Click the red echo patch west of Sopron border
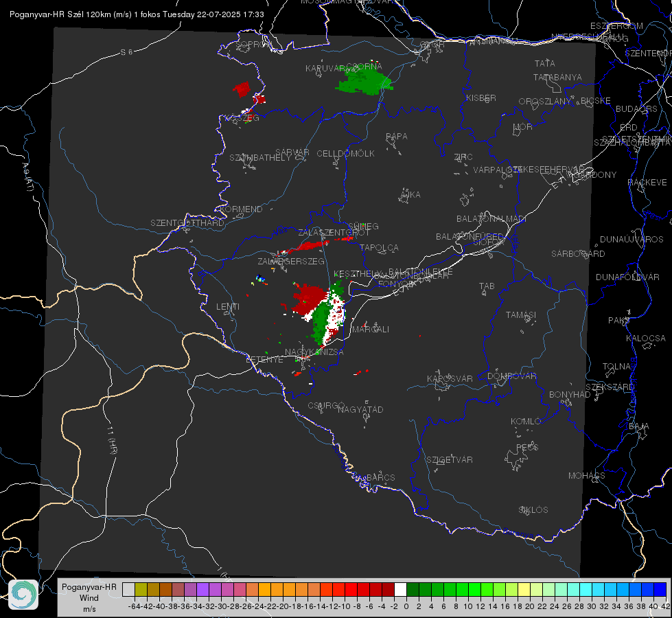The width and height of the screenshot is (672, 618). coord(242,89)
